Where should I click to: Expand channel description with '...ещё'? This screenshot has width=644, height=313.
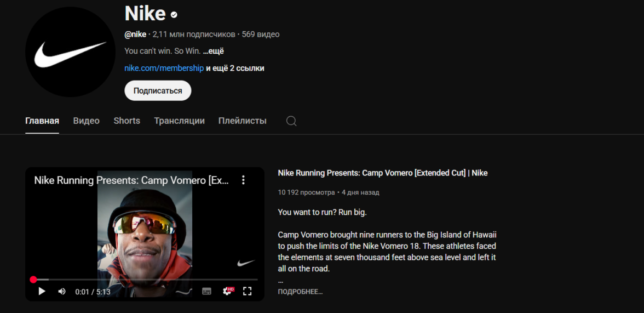pos(213,52)
